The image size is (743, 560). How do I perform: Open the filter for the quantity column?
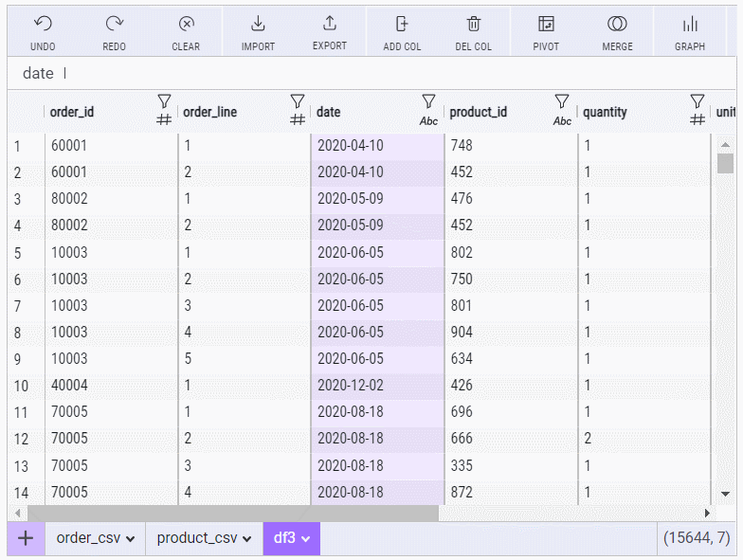698,101
